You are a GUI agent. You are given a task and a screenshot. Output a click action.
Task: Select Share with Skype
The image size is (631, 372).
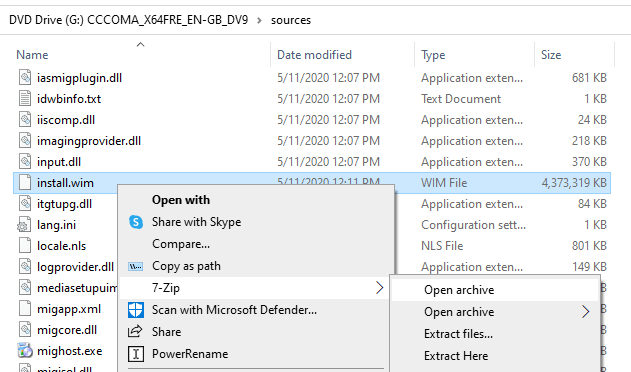pyautogui.click(x=196, y=222)
